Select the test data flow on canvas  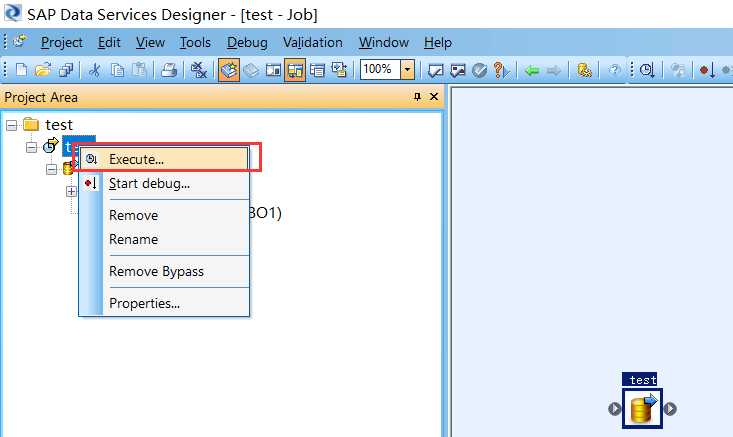coord(642,408)
